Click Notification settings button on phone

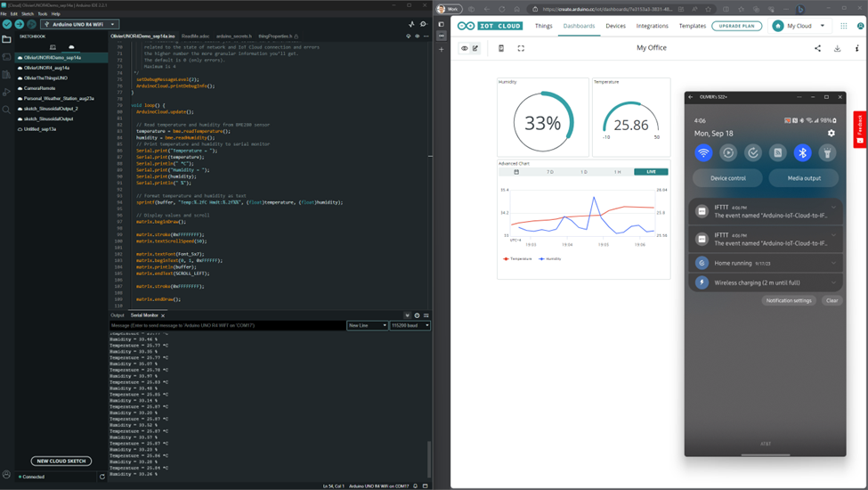(789, 300)
